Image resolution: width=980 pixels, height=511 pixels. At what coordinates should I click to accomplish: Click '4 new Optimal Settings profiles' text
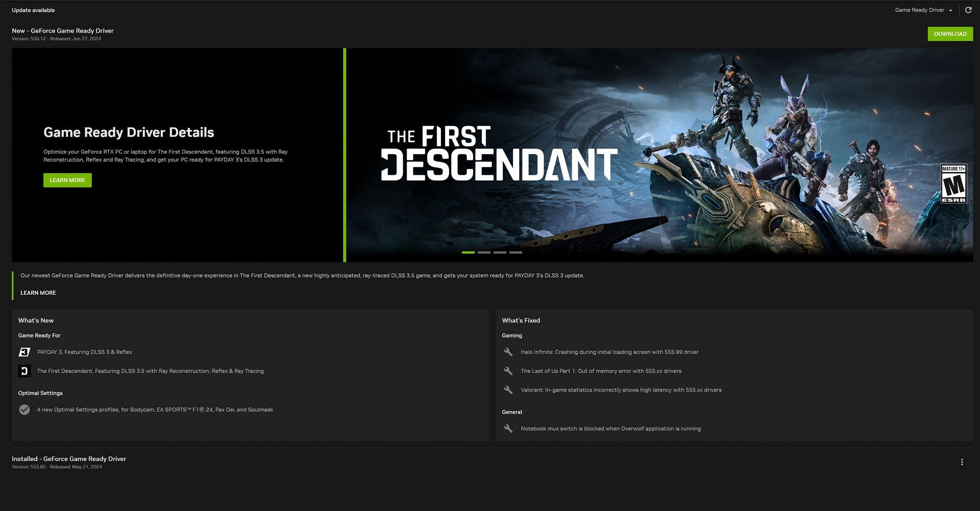pyautogui.click(x=155, y=410)
